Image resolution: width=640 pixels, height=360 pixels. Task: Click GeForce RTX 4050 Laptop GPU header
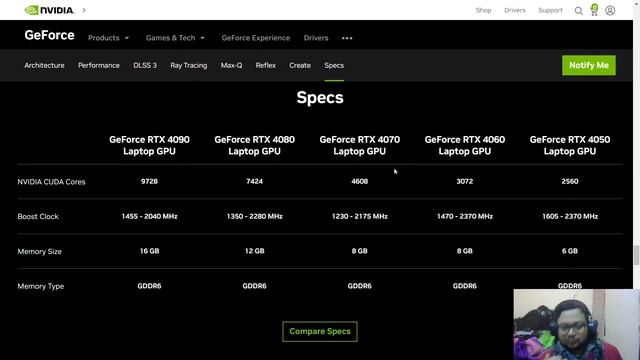[x=570, y=145]
